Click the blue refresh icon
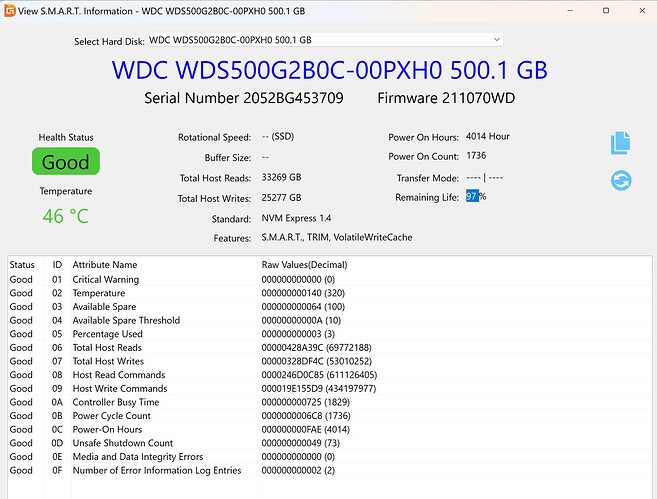 (621, 181)
